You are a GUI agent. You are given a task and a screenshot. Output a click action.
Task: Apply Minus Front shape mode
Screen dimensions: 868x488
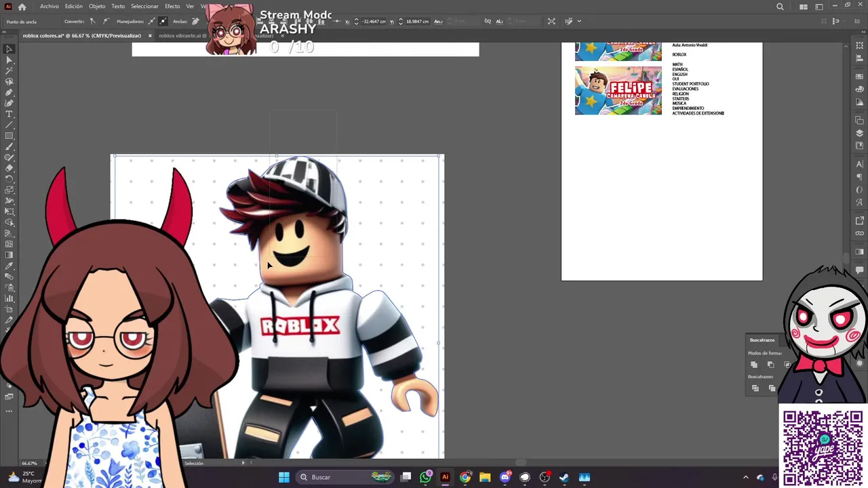tap(770, 365)
